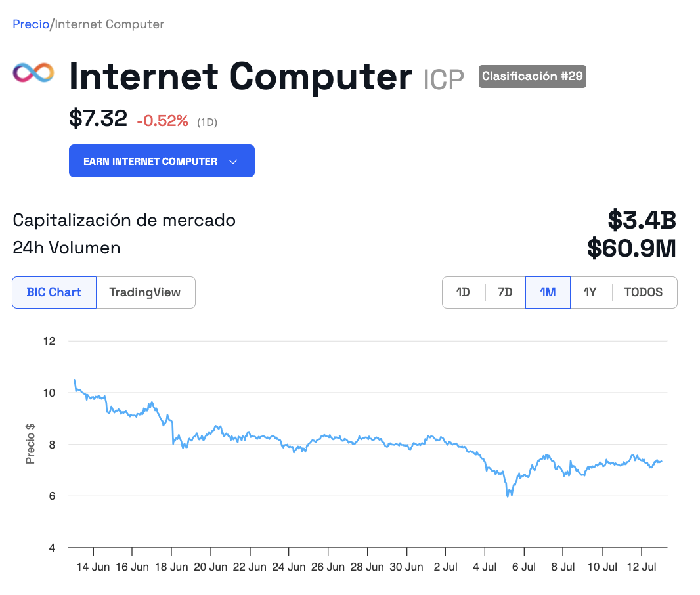Select the 1Y time range

point(590,292)
